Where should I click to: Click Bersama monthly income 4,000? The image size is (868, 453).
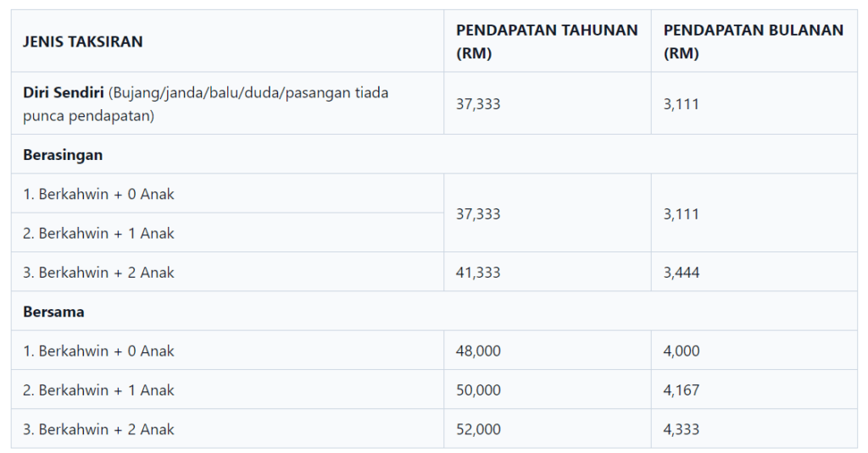[x=682, y=351]
